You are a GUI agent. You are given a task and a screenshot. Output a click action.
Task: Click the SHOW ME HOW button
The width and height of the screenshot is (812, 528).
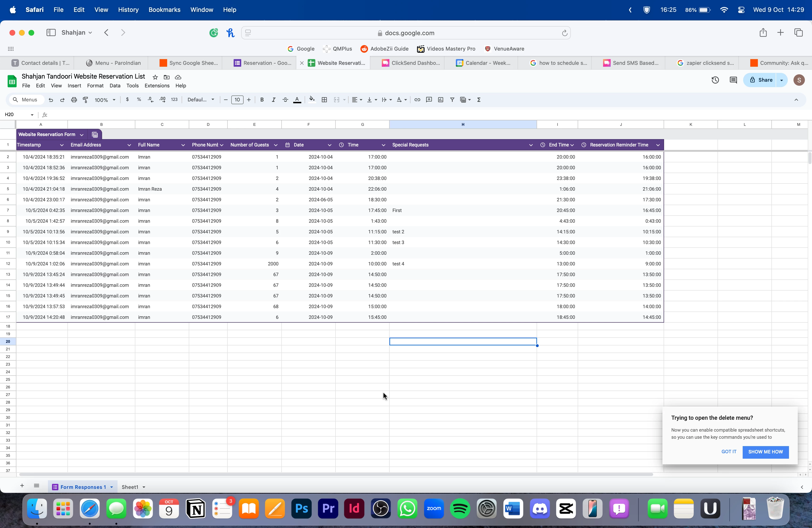click(x=765, y=452)
